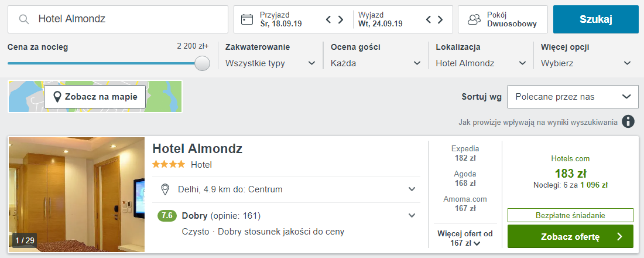Click the Zobacz ofertę button
This screenshot has height=258, width=644.
click(570, 237)
